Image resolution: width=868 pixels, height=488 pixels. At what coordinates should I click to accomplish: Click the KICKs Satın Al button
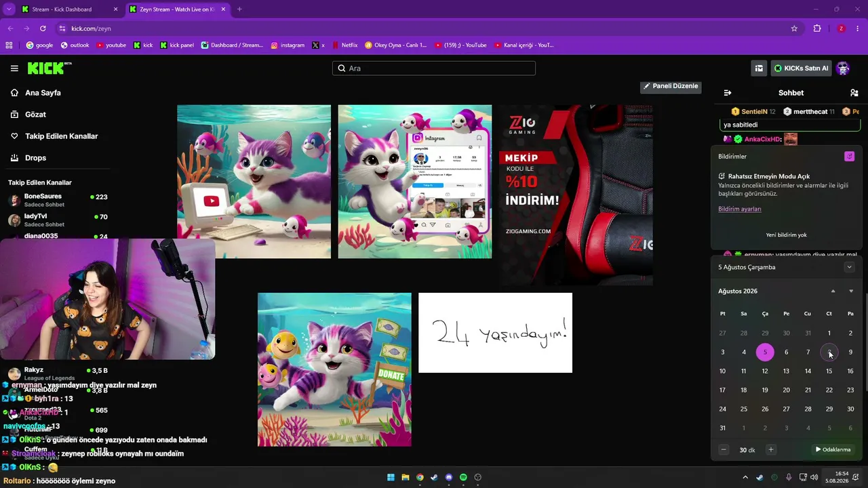click(x=801, y=68)
